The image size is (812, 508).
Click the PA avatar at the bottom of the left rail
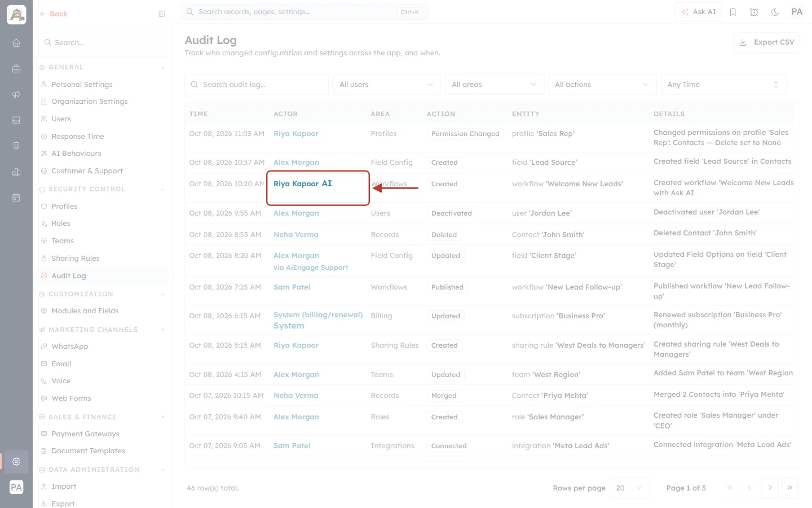[x=16, y=487]
